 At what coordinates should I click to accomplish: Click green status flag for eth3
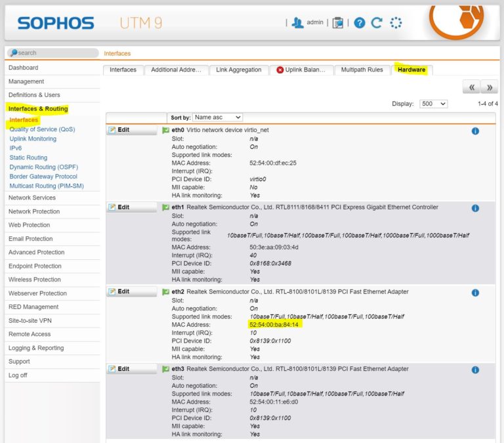tap(165, 369)
